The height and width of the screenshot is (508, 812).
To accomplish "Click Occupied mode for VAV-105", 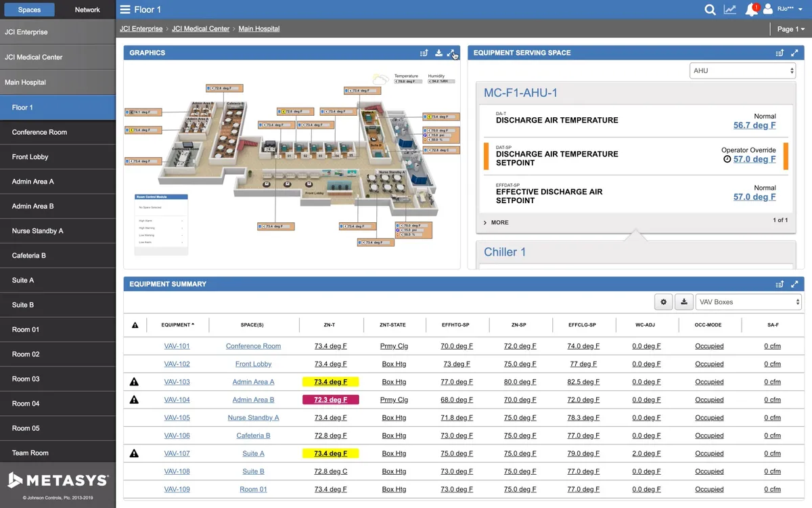I will click(x=709, y=418).
